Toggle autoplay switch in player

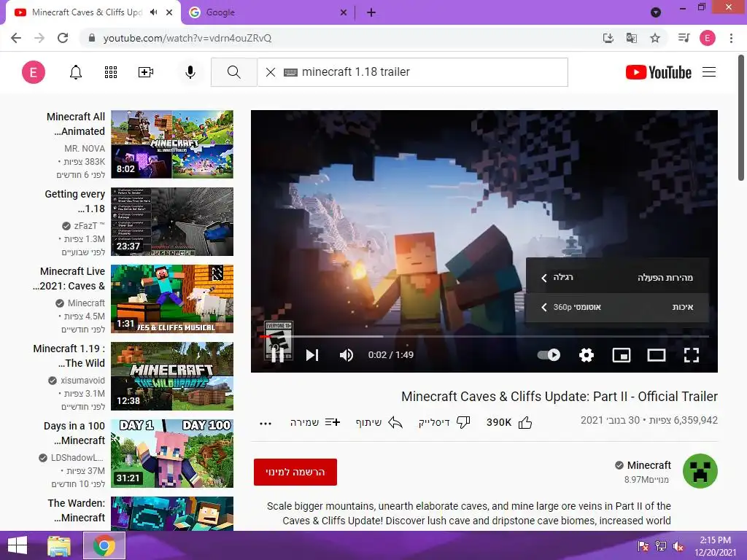pyautogui.click(x=549, y=355)
